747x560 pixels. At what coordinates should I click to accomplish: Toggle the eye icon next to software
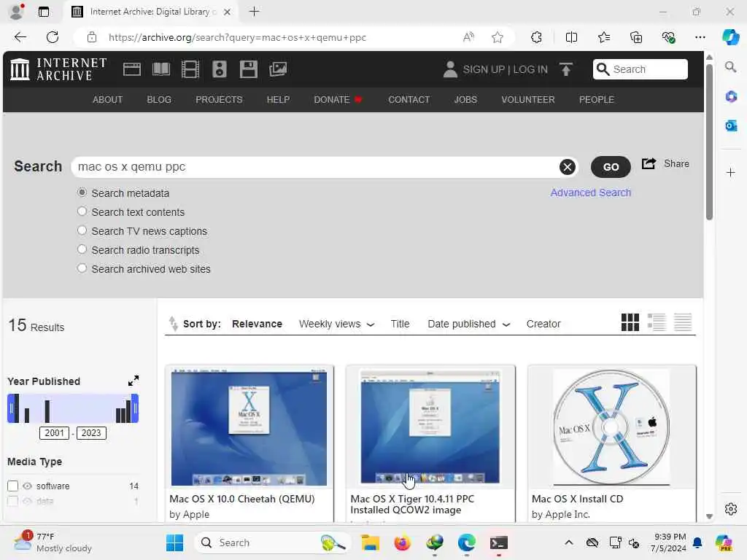point(27,486)
